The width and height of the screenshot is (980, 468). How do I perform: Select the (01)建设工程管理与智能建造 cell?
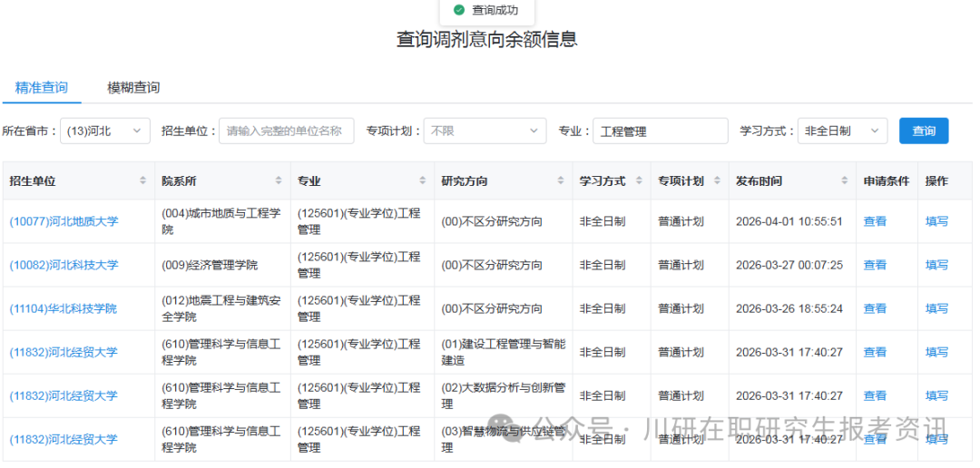point(503,353)
